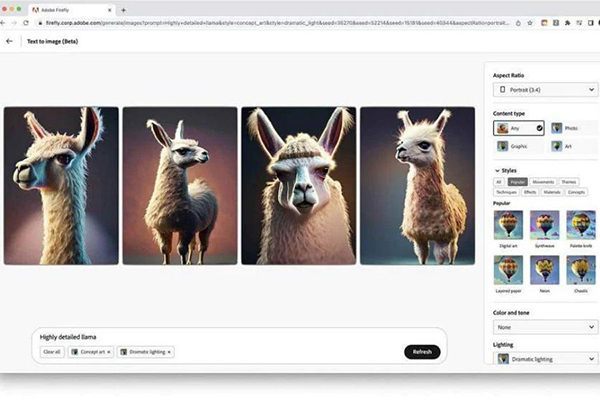Switch to the Movements style tab
The height and width of the screenshot is (400, 600).
click(x=544, y=182)
